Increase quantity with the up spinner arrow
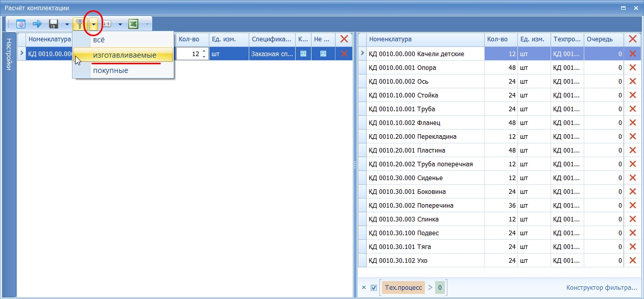 point(204,51)
